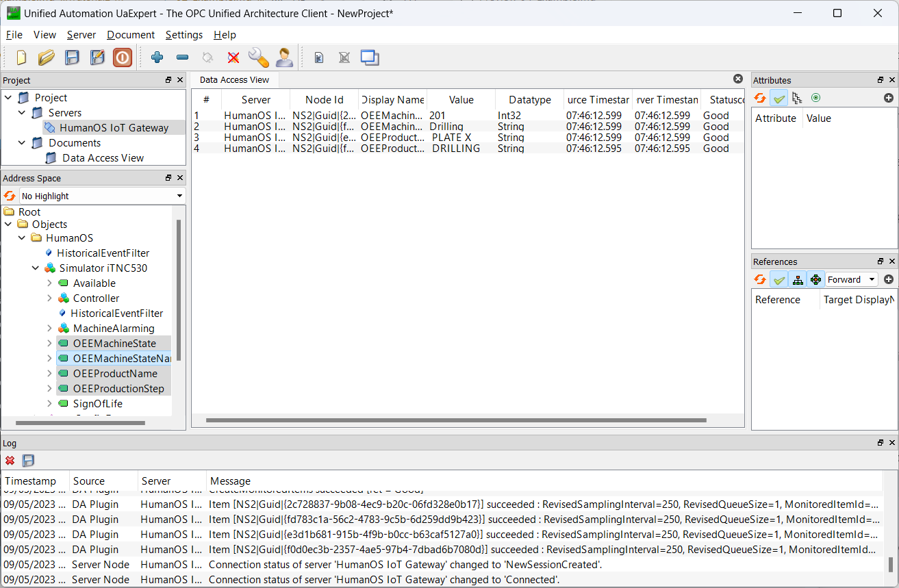Viewport: 899px width, 588px height.
Task: Toggle the hierarchy tree button in References
Action: (x=797, y=279)
